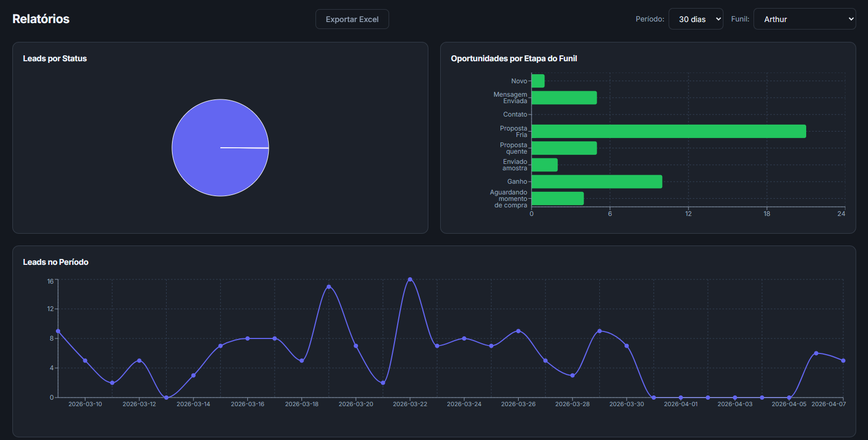The width and height of the screenshot is (868, 440).
Task: Click the Leads no Período chart title
Action: (x=55, y=262)
